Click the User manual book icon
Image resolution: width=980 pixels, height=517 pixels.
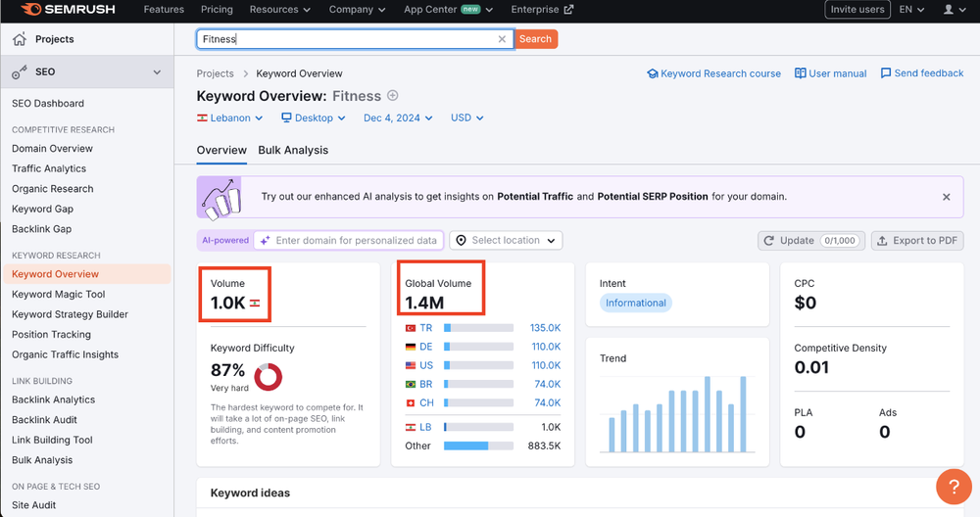tap(800, 73)
